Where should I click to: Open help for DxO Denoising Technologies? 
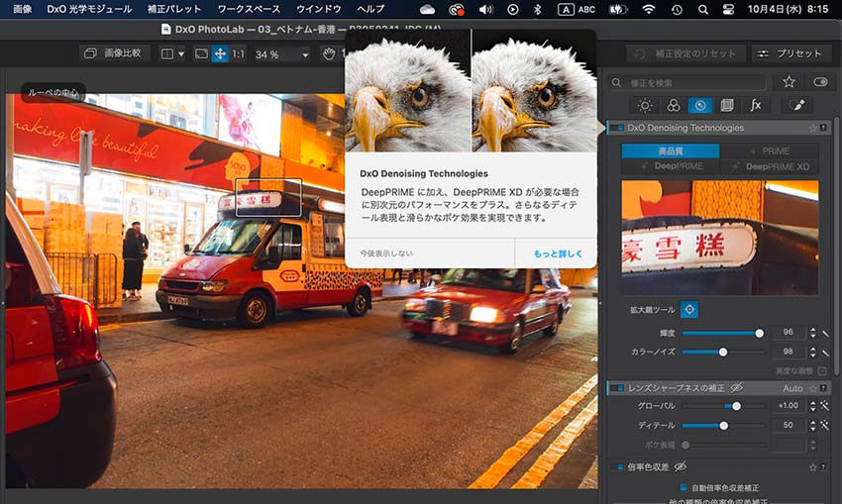(x=823, y=128)
